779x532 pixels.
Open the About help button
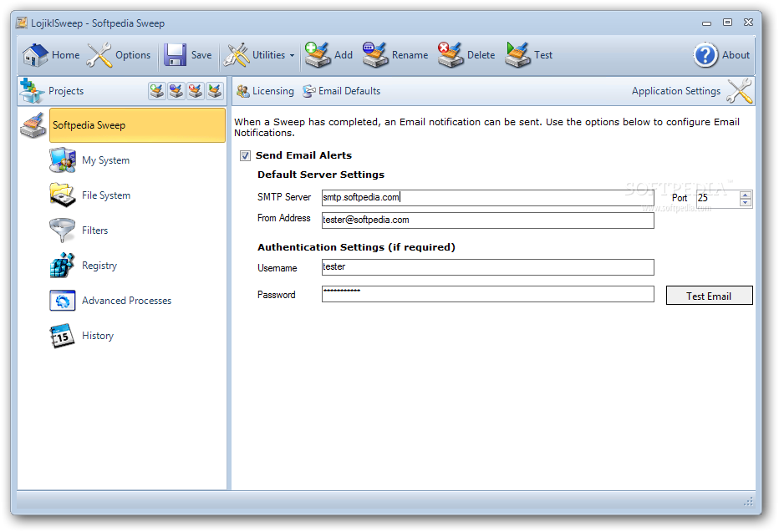[721, 55]
